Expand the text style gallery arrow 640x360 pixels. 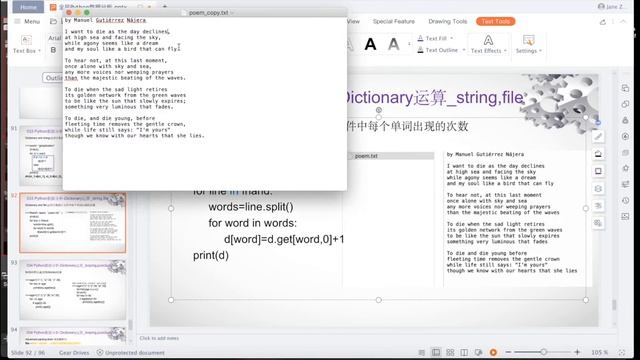tap(409, 44)
